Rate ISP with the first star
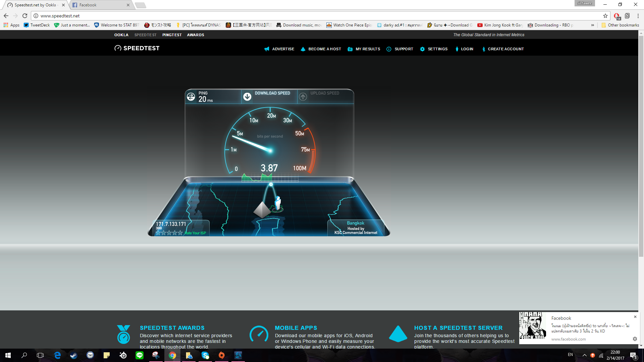This screenshot has width=644, height=362. [x=158, y=233]
